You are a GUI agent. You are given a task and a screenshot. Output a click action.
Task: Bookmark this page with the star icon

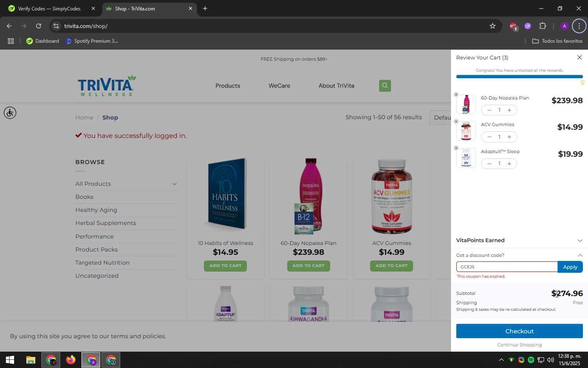click(492, 26)
